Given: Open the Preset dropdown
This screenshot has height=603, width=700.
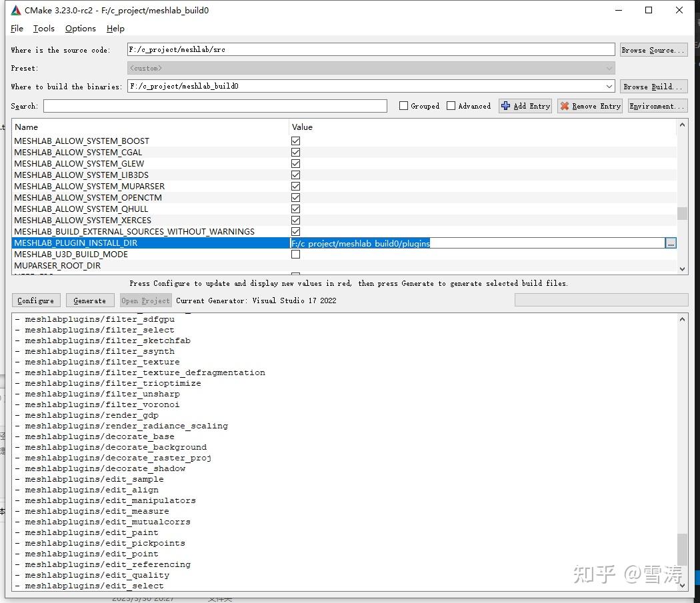Looking at the screenshot, I should 371,68.
